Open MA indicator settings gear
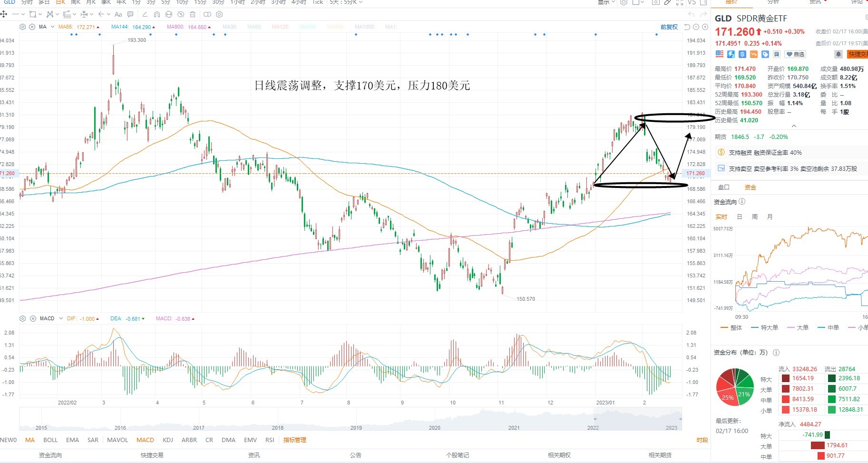 point(23,27)
